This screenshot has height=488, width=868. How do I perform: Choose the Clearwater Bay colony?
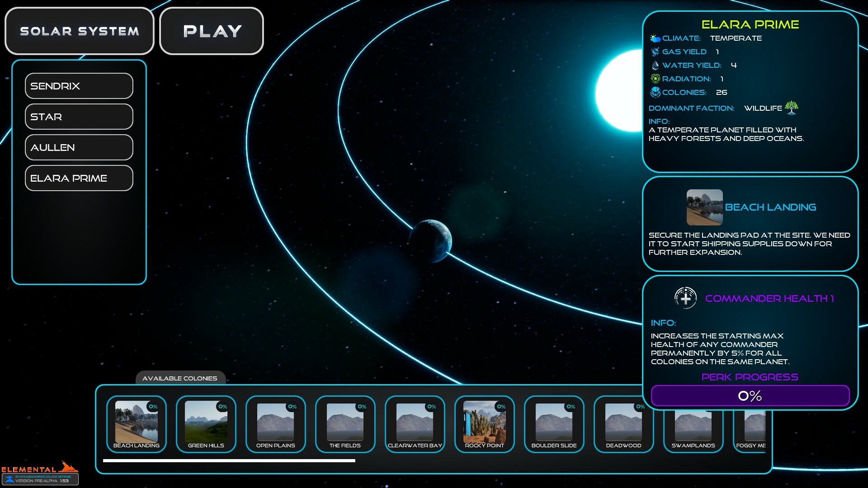pyautogui.click(x=415, y=423)
